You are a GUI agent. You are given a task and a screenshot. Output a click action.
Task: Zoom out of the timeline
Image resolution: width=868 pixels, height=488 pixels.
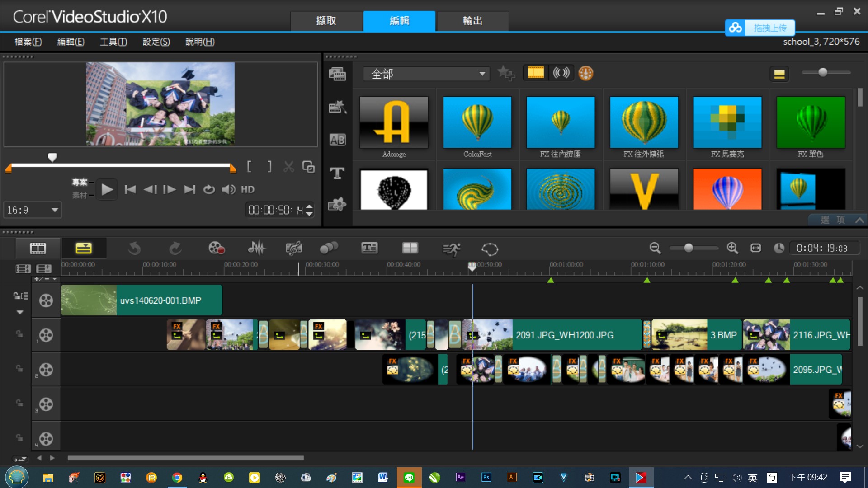tap(655, 248)
